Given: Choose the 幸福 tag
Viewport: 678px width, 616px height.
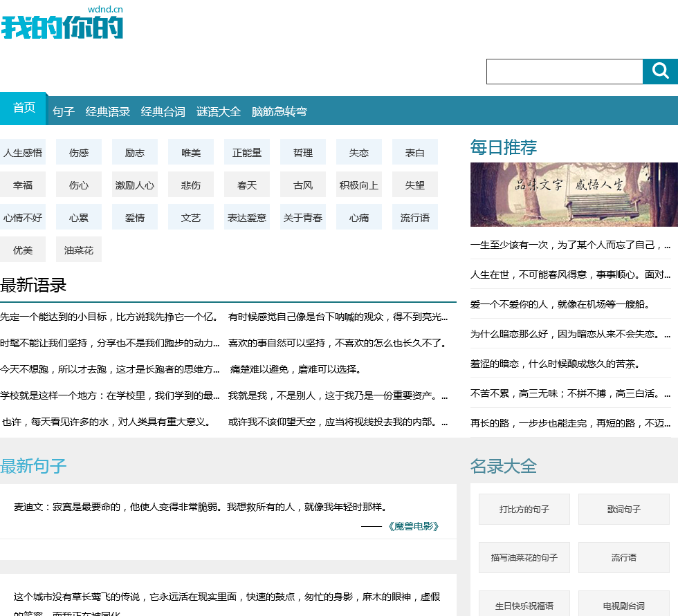Looking at the screenshot, I should (x=23, y=185).
